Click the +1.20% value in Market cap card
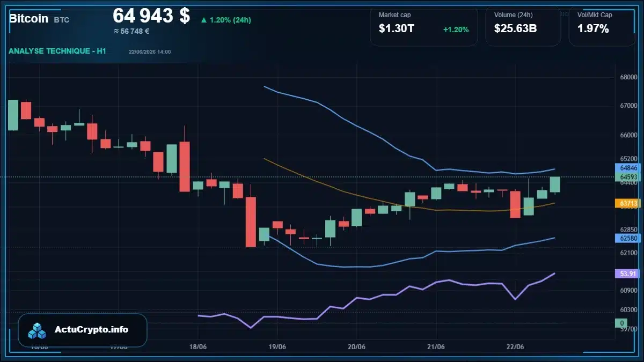The image size is (644, 362). (x=456, y=29)
